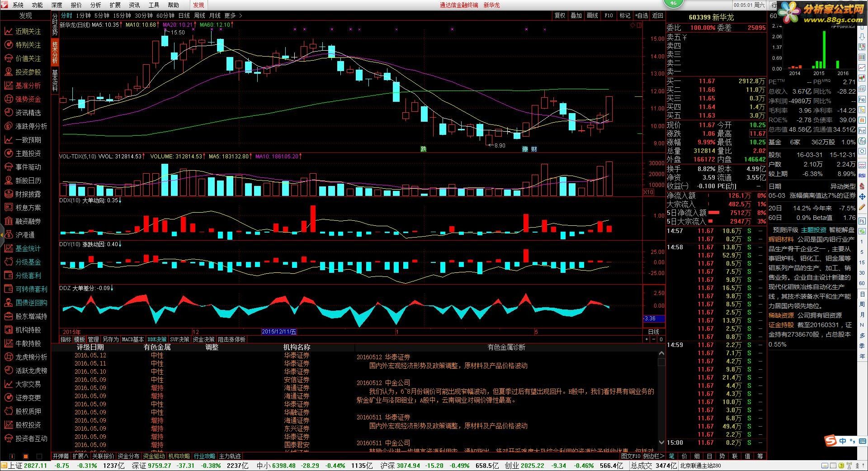Click the 预测评级 link

(786, 230)
